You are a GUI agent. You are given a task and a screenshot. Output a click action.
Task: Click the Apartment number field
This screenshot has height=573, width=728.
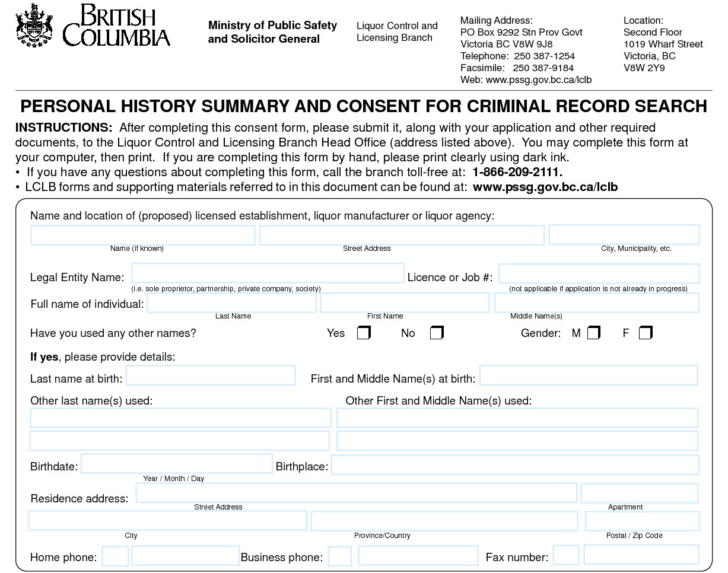coord(640,493)
